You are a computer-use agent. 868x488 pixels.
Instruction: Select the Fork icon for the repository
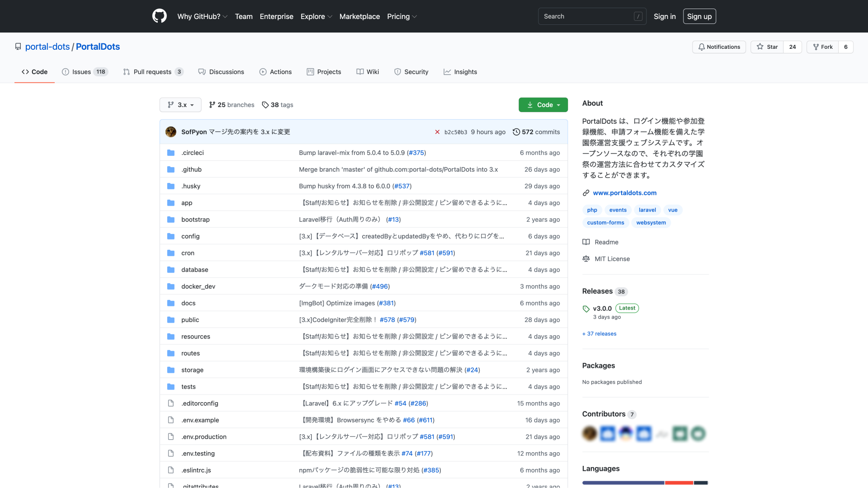815,47
